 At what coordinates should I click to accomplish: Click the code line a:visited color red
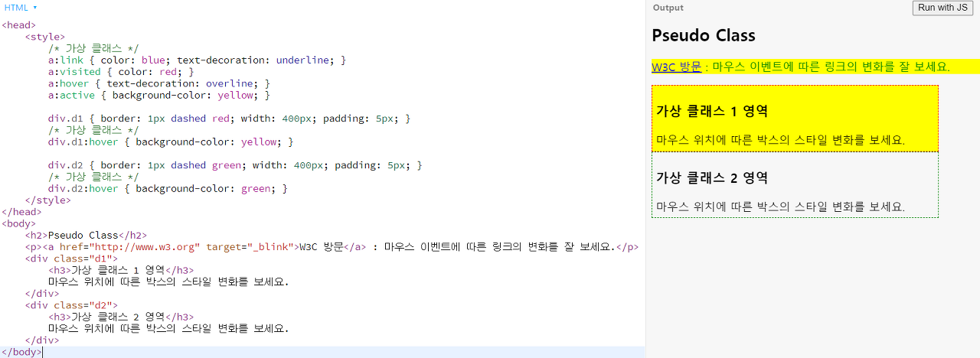pos(121,71)
